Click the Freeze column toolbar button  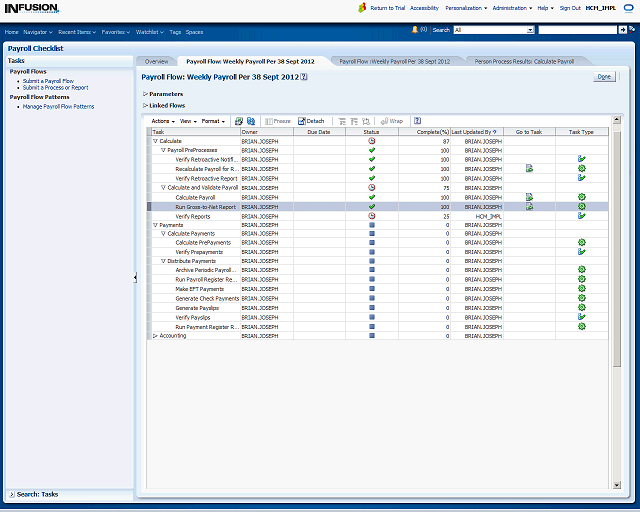click(277, 121)
